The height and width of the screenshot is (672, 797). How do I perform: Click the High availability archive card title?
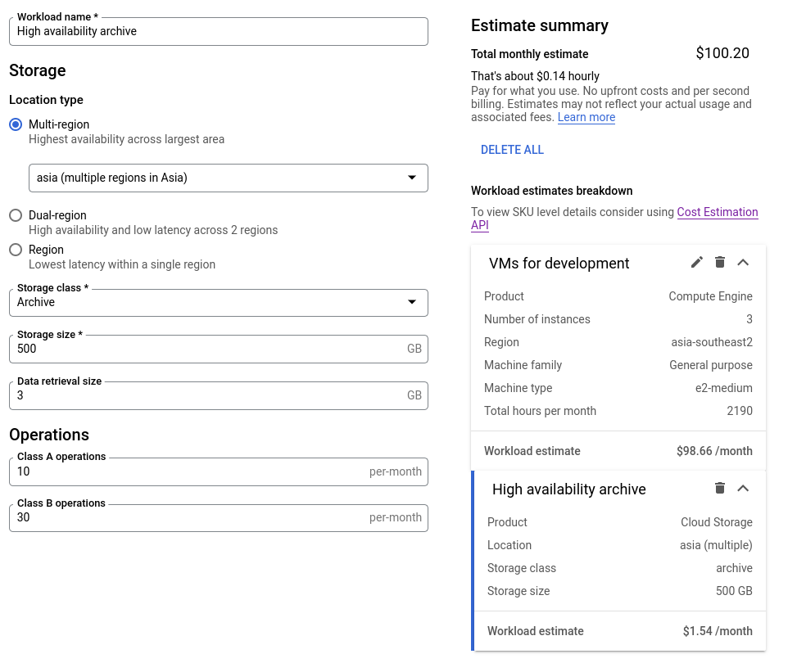click(x=568, y=489)
